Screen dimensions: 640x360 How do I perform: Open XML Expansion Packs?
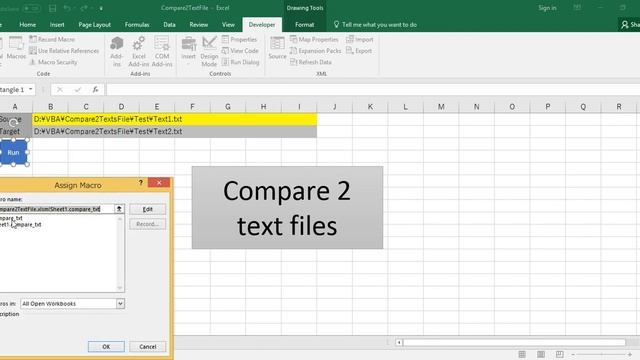[x=315, y=51]
